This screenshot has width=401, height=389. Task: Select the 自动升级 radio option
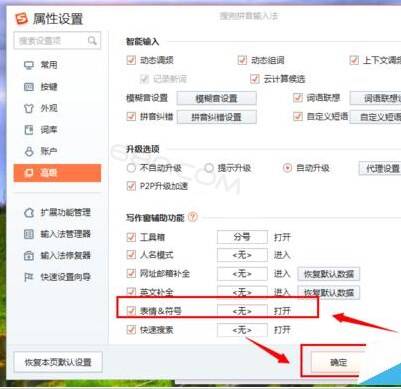tap(287, 168)
